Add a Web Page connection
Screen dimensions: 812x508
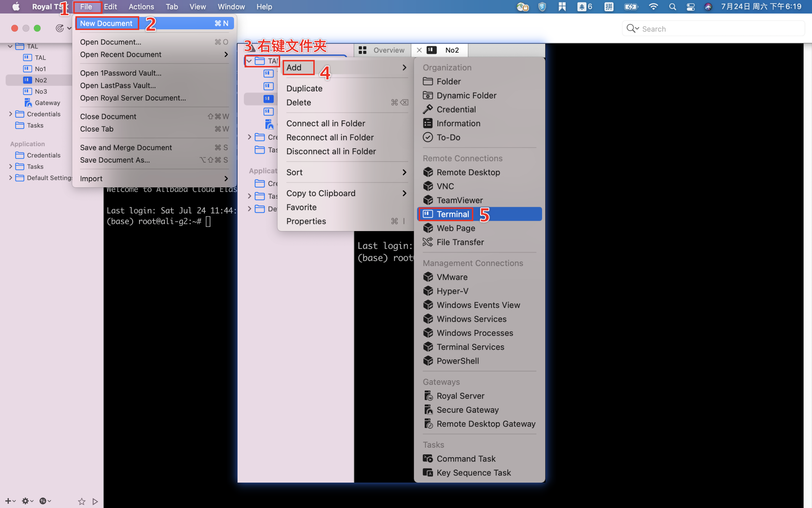479,228
